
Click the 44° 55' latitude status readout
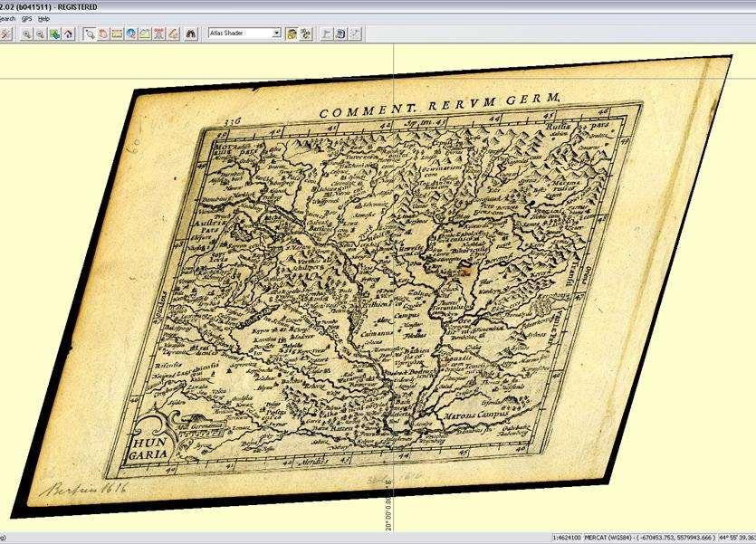tap(737, 538)
